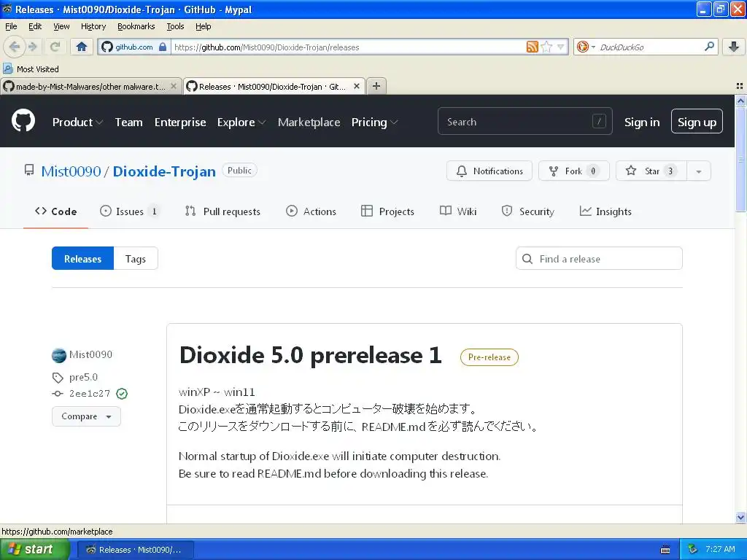Click the browser Back arrow button
Image resolution: width=747 pixels, height=560 pixels.
(14, 47)
